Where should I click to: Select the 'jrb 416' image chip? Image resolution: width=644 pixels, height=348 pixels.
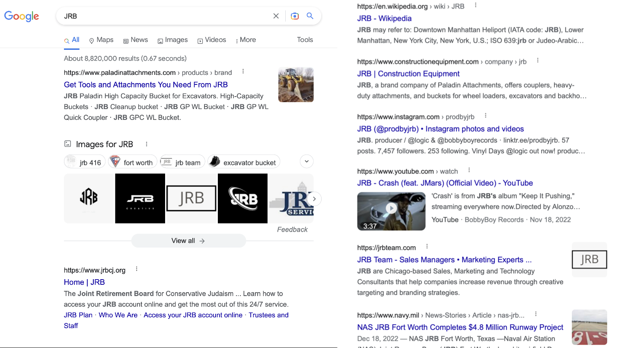[x=85, y=162]
